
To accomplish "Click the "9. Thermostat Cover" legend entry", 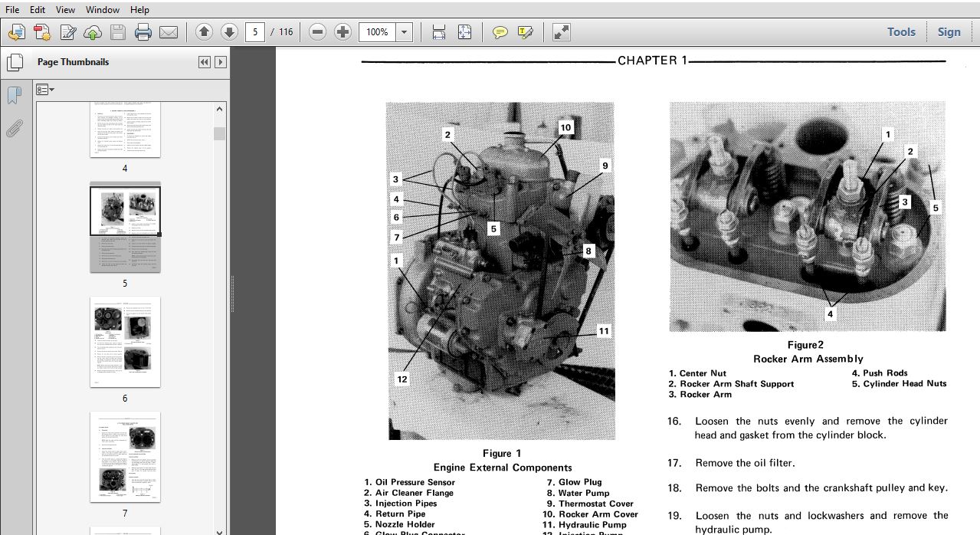I will coord(590,504).
